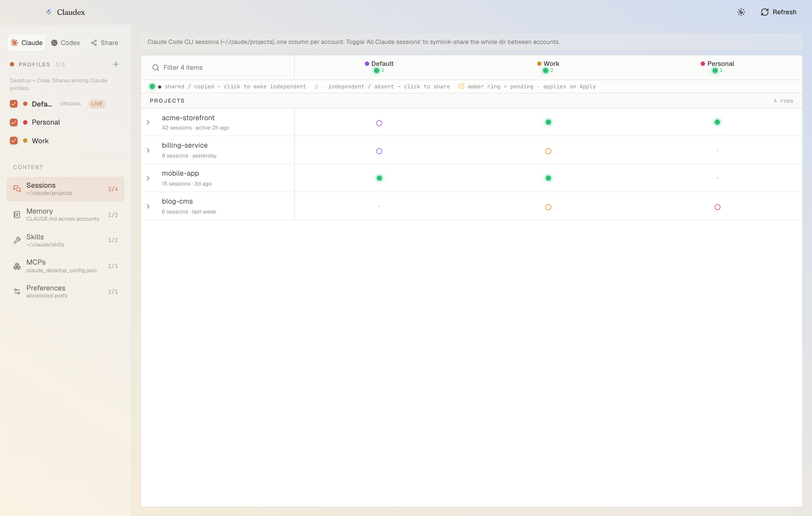Click the Filter 4 items search field
Screen dimensions: 812x516
point(218,68)
